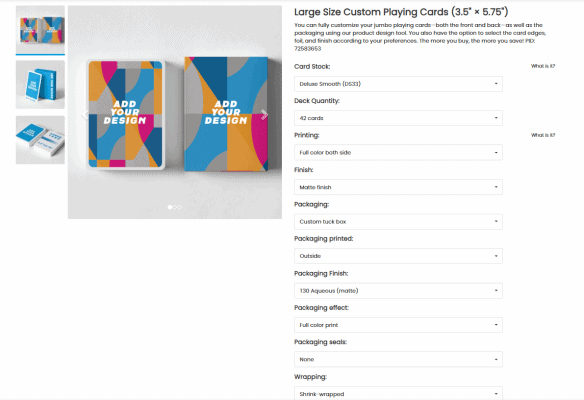Open the Deck Quantity dropdown
Viewport: 584px width, 400px height.
(398, 118)
